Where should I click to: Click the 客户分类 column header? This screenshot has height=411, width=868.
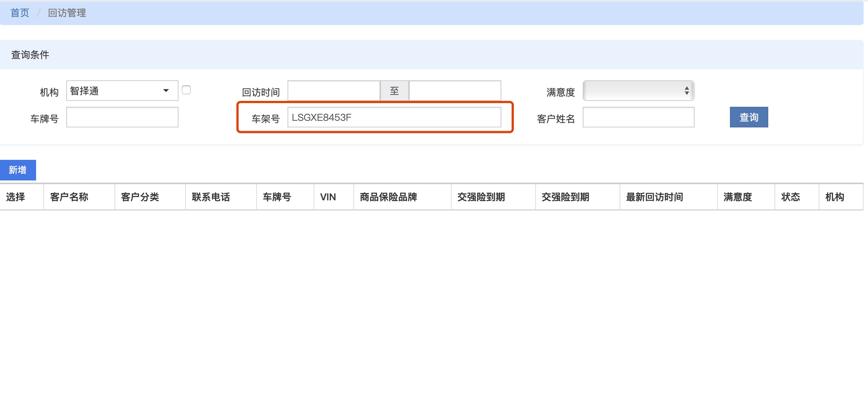point(140,197)
